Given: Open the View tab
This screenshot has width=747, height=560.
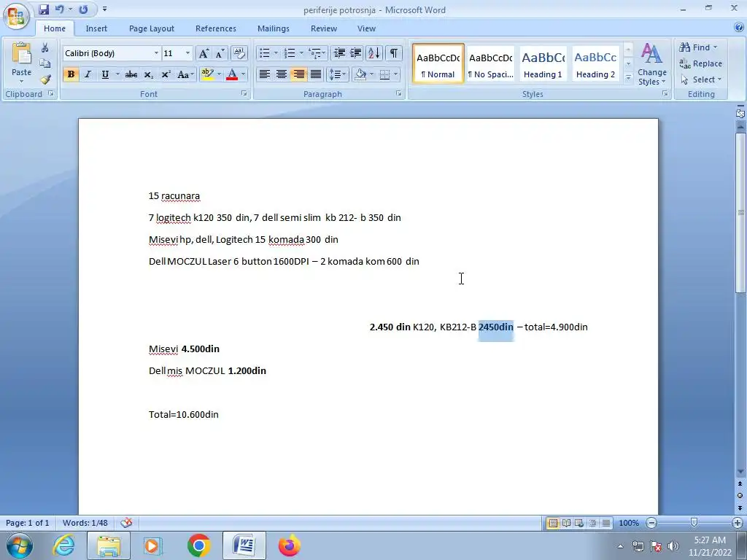Looking at the screenshot, I should [366, 28].
